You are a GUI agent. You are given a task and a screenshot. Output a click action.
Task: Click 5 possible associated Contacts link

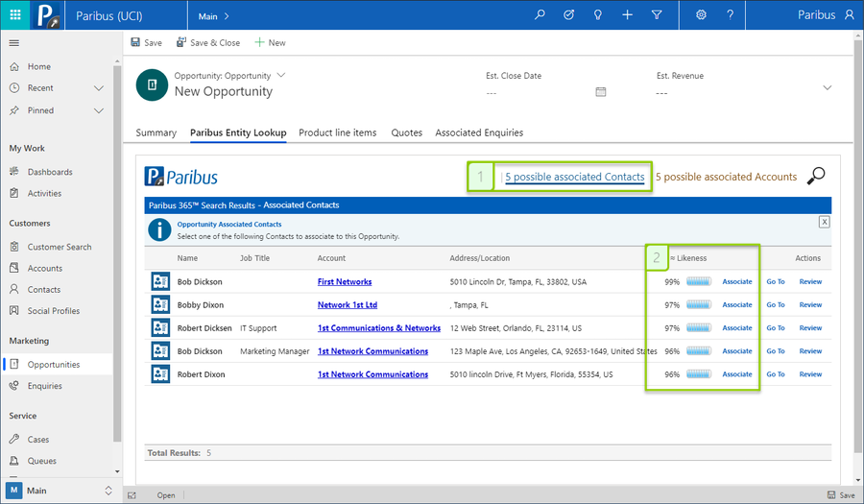pos(575,177)
